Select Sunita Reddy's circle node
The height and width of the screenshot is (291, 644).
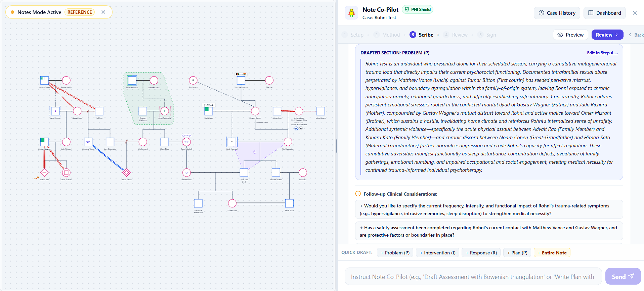pos(66,80)
